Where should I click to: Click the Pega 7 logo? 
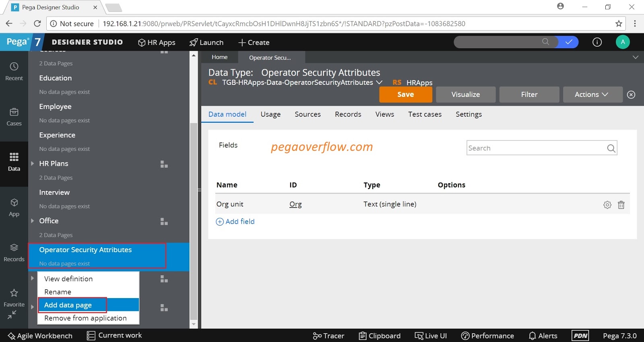(21, 42)
